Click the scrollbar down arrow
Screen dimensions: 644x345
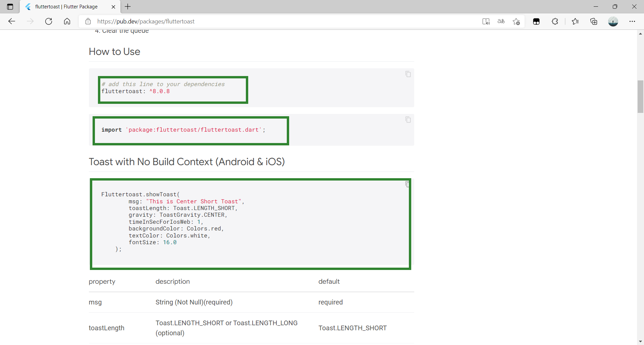(x=640, y=341)
